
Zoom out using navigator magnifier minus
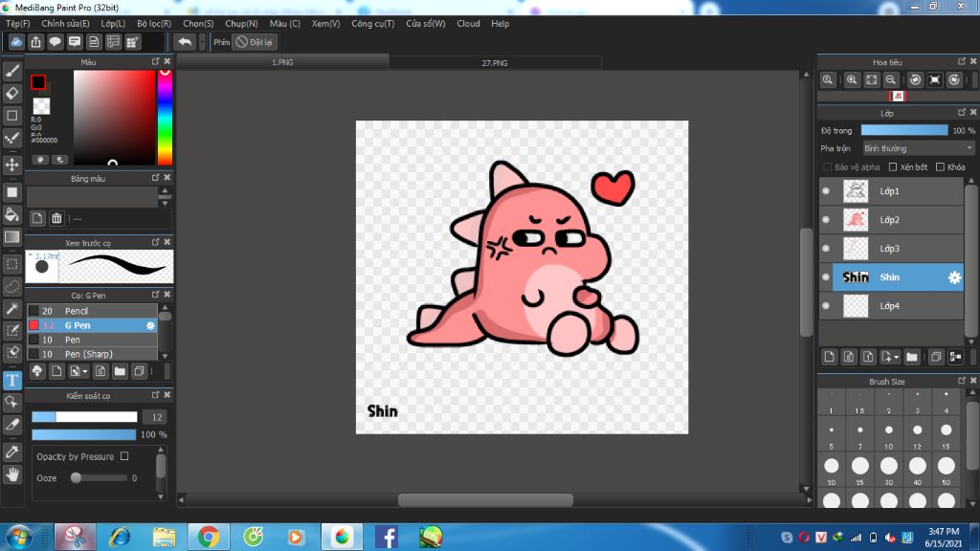click(x=891, y=80)
